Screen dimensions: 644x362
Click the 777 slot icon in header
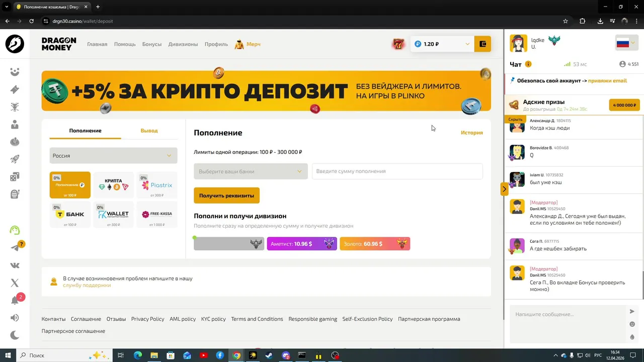click(x=398, y=44)
